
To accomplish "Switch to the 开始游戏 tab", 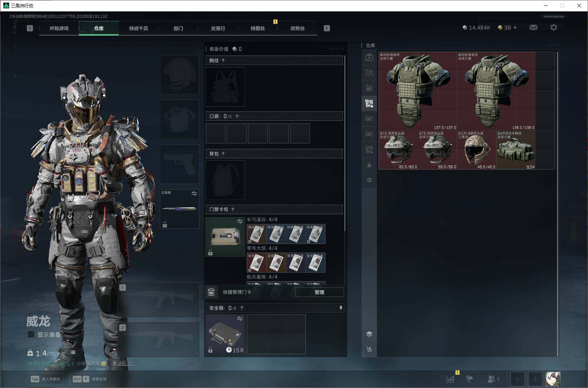I will [x=59, y=28].
